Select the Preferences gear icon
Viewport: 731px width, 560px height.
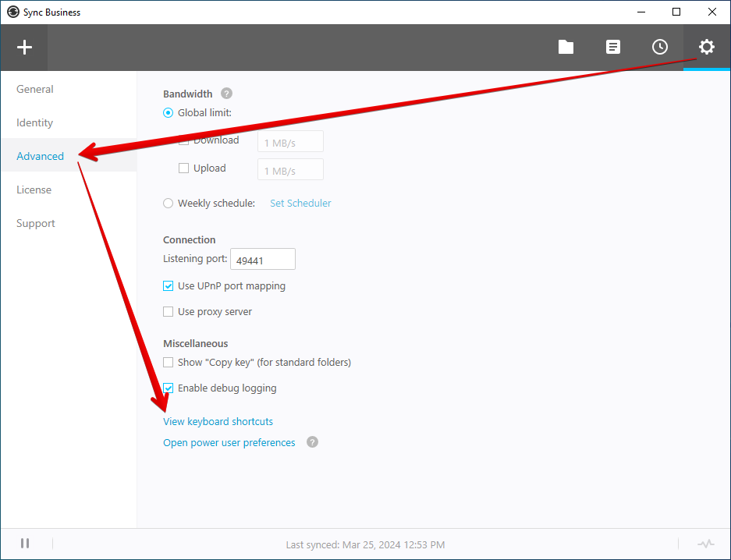(x=706, y=47)
